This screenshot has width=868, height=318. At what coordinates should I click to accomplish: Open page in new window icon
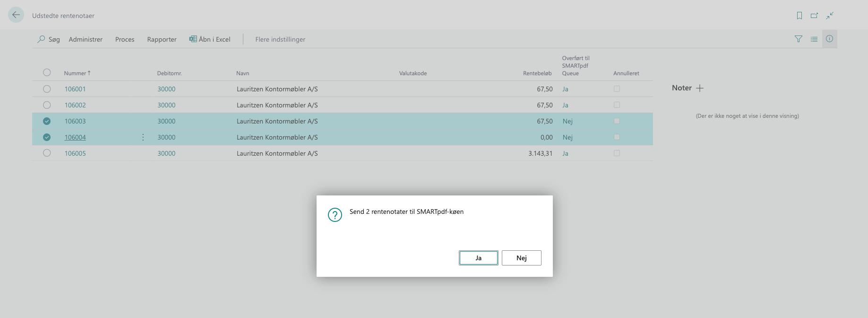coord(814,16)
